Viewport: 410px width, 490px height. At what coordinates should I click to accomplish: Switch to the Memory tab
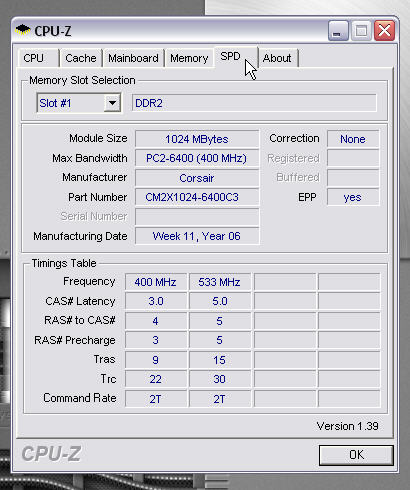[x=189, y=58]
